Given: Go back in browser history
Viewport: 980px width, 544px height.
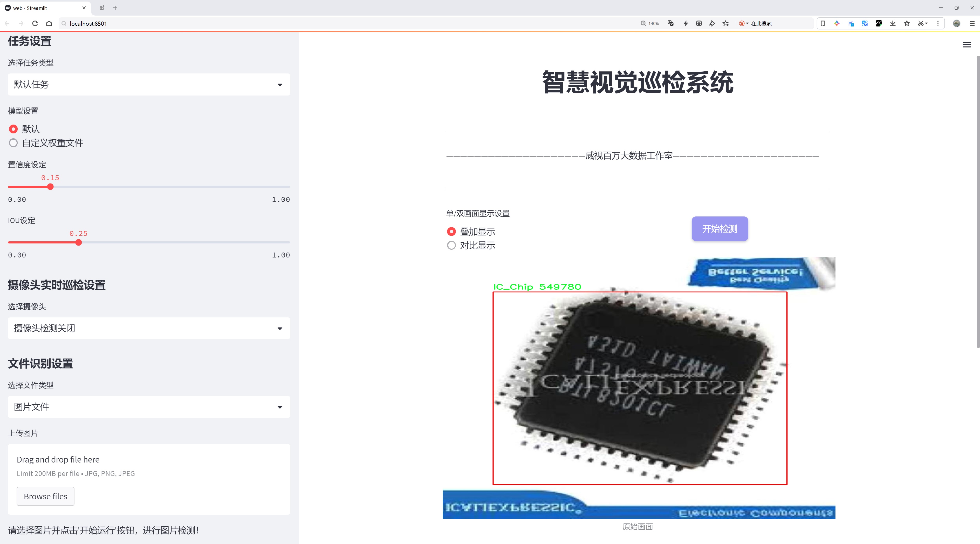Looking at the screenshot, I should 7,23.
